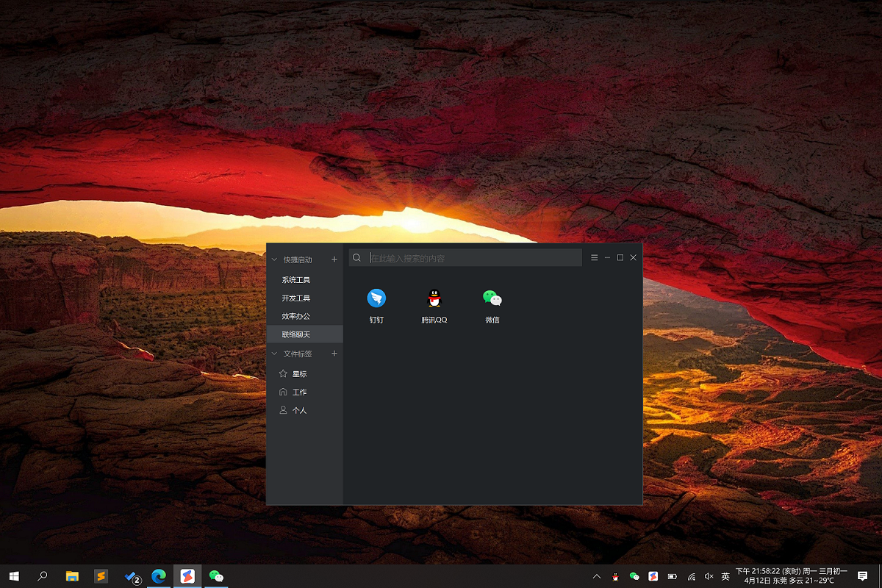View Wi-Fi networks via the tray icon
This screenshot has width=882, height=588.
coord(691,576)
